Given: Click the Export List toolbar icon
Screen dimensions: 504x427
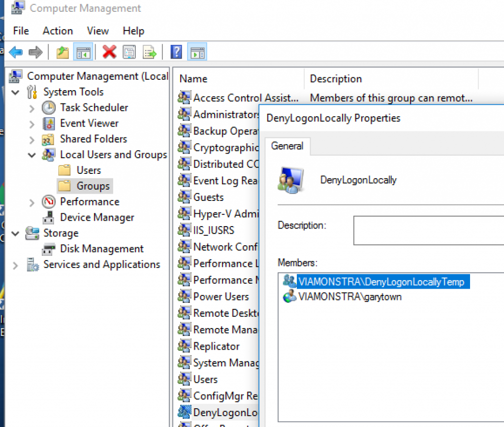Looking at the screenshot, I should 149,52.
